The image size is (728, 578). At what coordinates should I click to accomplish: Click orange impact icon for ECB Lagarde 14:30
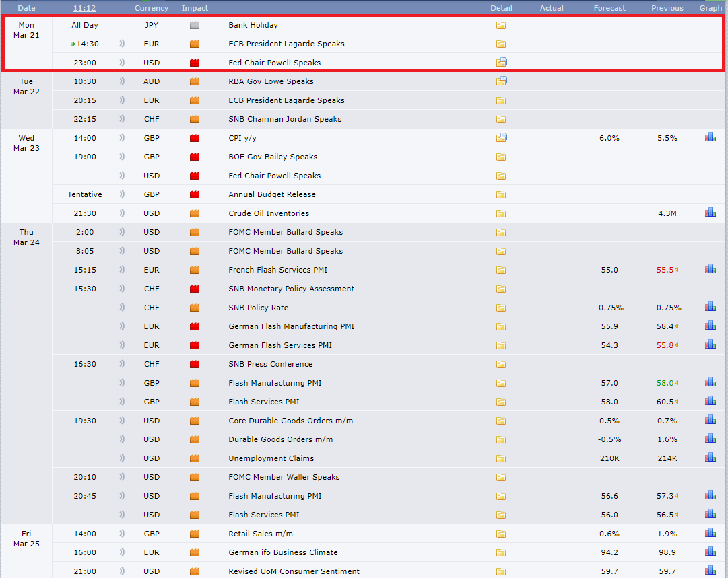pos(195,44)
